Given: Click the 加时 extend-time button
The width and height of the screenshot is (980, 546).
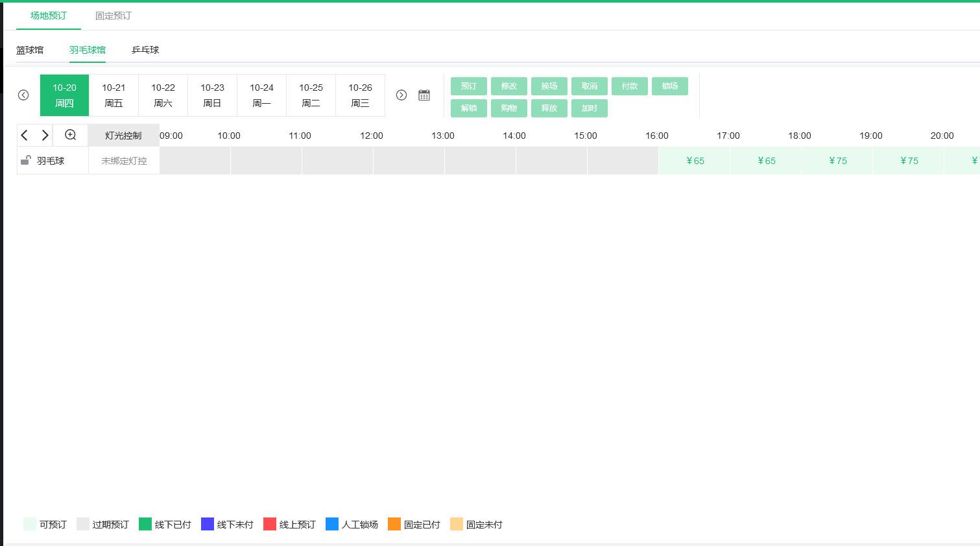Looking at the screenshot, I should tap(590, 108).
